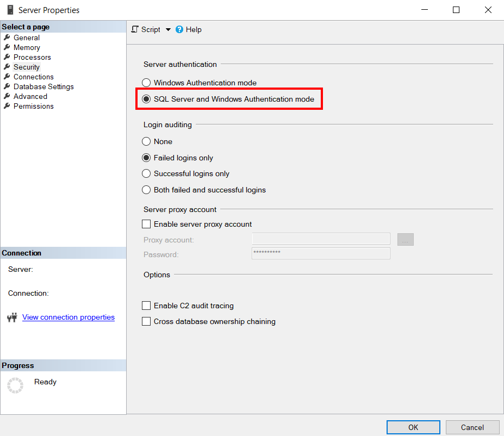Click the Help button label
504x436 pixels.
pyautogui.click(x=194, y=29)
